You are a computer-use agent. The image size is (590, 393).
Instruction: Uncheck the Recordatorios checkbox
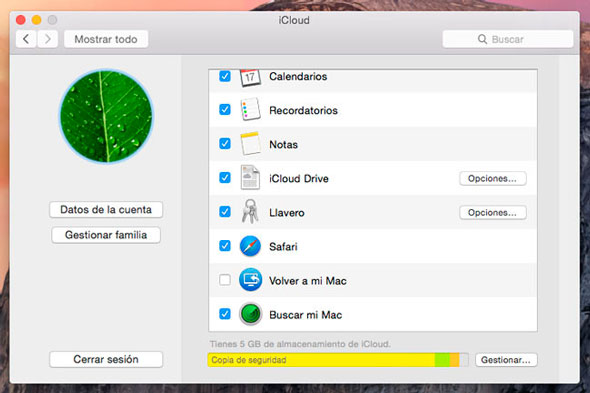pos(225,110)
